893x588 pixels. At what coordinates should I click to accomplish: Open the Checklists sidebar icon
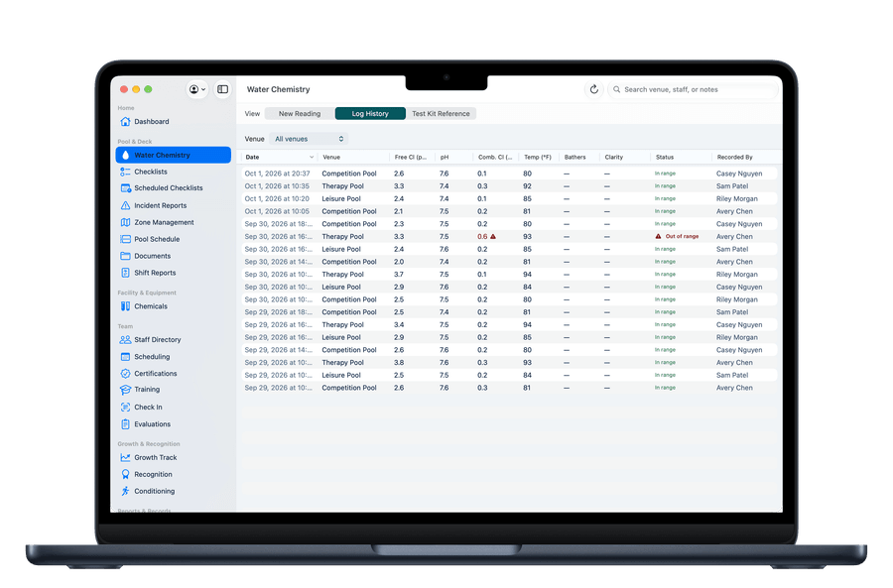pyautogui.click(x=125, y=172)
